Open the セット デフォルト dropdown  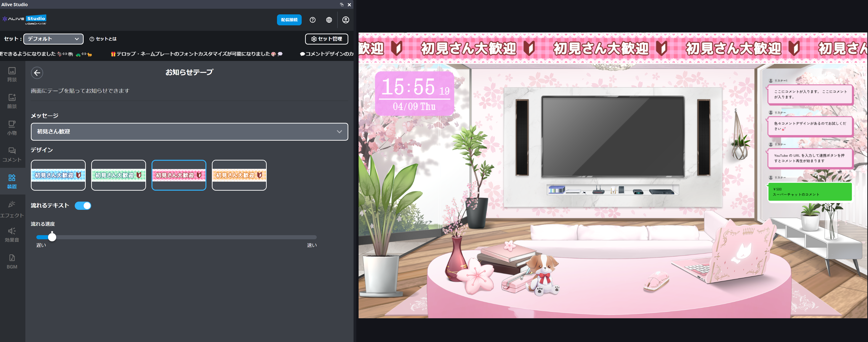53,39
